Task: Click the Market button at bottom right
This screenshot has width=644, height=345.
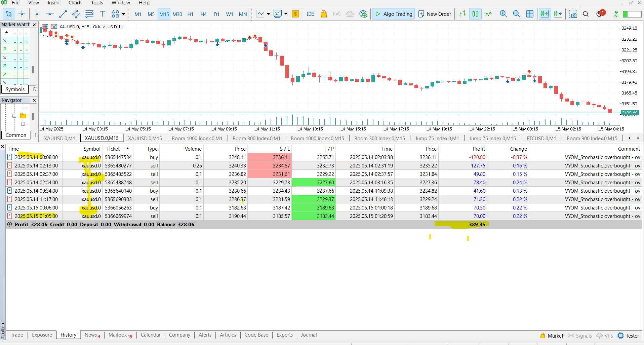Action: 552,336
